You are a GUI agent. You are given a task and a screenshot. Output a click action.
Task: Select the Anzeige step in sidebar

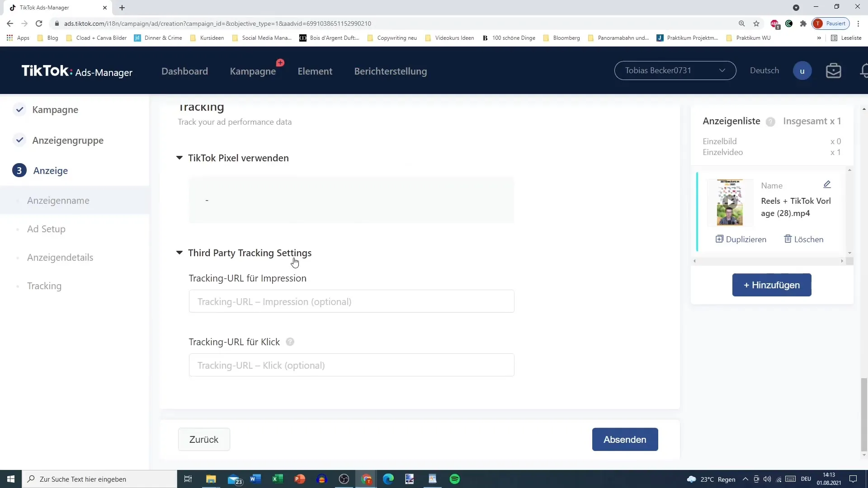[x=50, y=171]
